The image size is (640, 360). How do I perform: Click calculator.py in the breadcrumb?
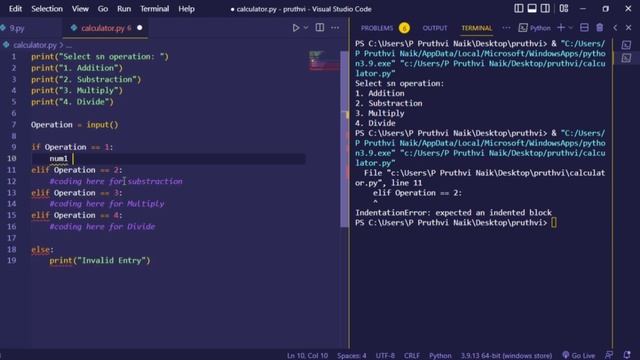point(35,45)
